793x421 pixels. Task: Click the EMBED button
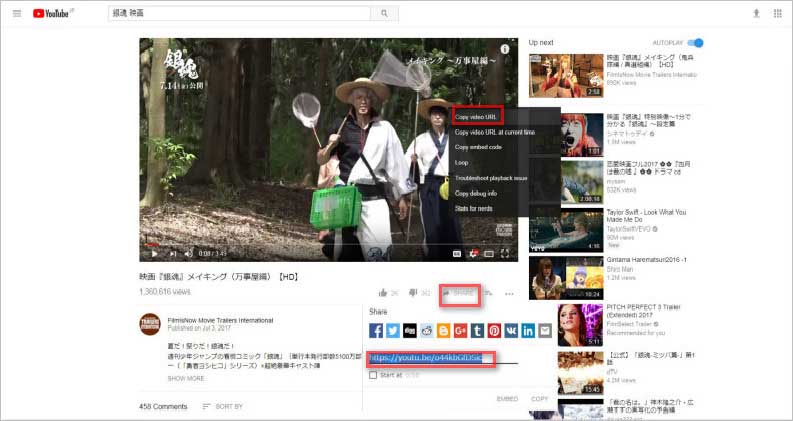(507, 399)
